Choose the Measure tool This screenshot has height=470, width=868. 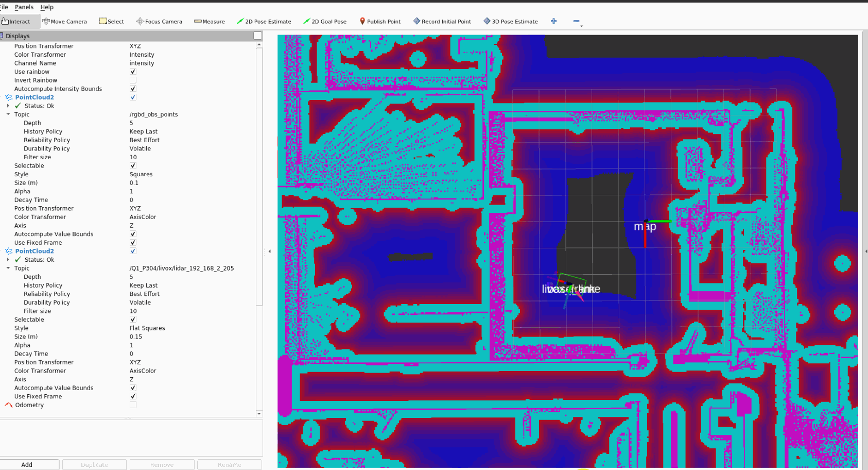[209, 22]
